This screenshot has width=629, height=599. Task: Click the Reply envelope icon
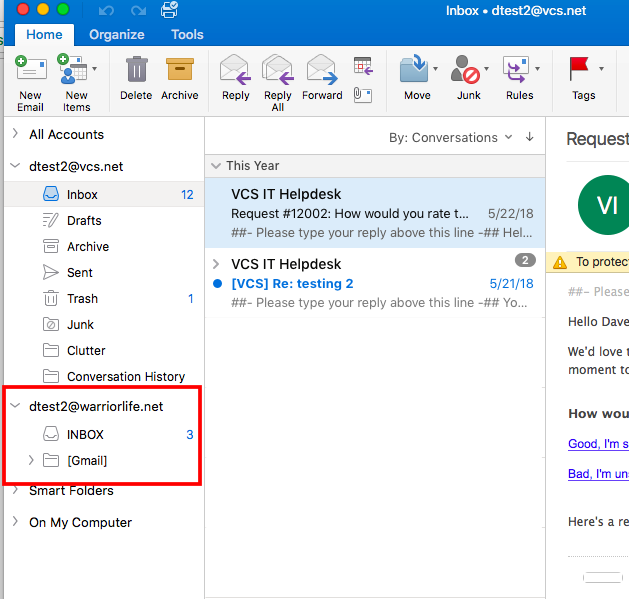235,70
